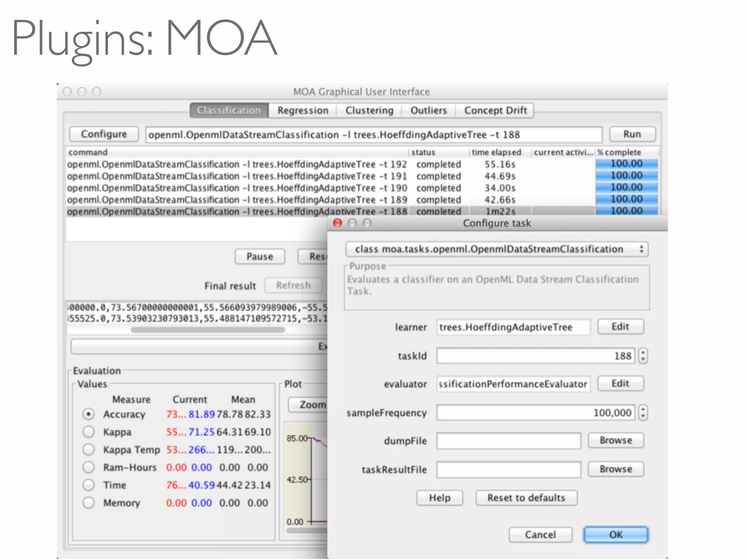Click the Kappa current value 71.25
Viewport: 747px width, 560px height.
[202, 432]
